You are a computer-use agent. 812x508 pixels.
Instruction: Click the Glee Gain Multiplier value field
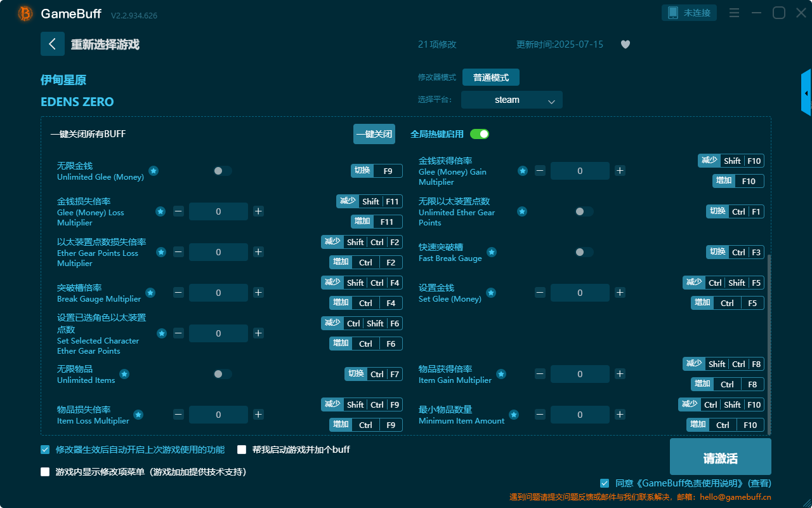click(580, 171)
